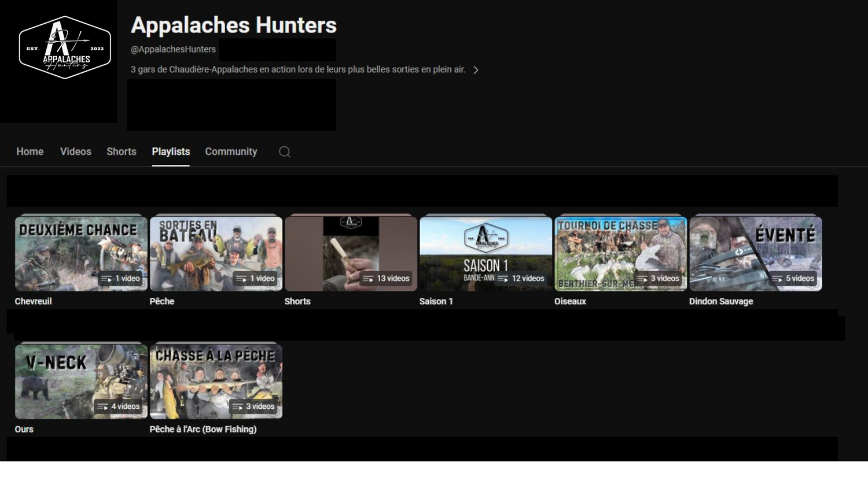Click the 13 videos playlist badge icon
Viewport: 868px width, 488px height.
tap(368, 279)
